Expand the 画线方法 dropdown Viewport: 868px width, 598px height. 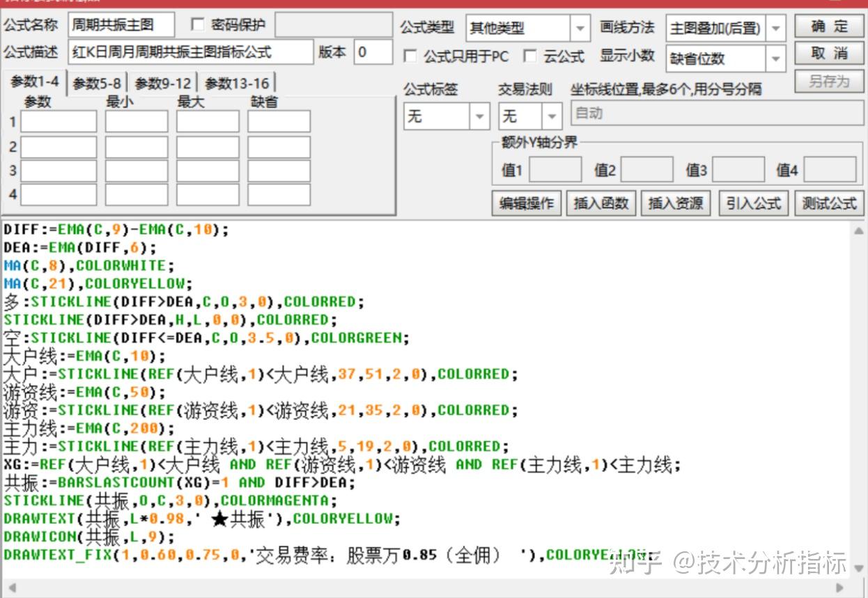coord(777,28)
